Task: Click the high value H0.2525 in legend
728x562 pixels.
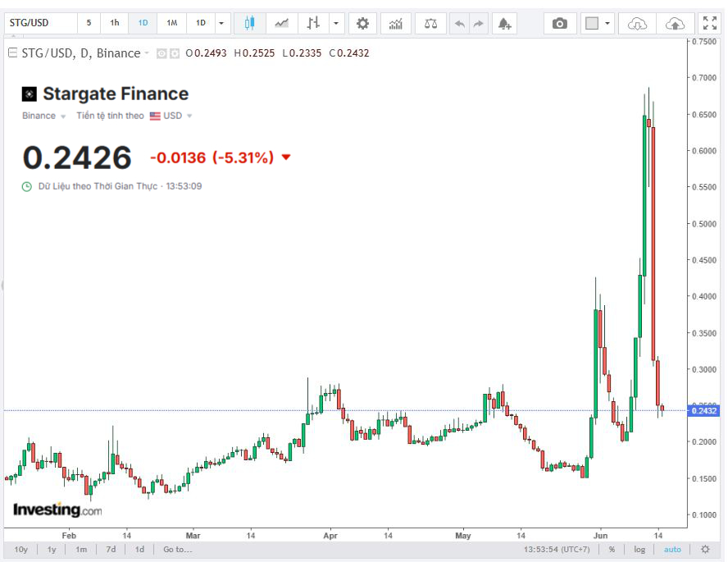Action: click(x=254, y=53)
